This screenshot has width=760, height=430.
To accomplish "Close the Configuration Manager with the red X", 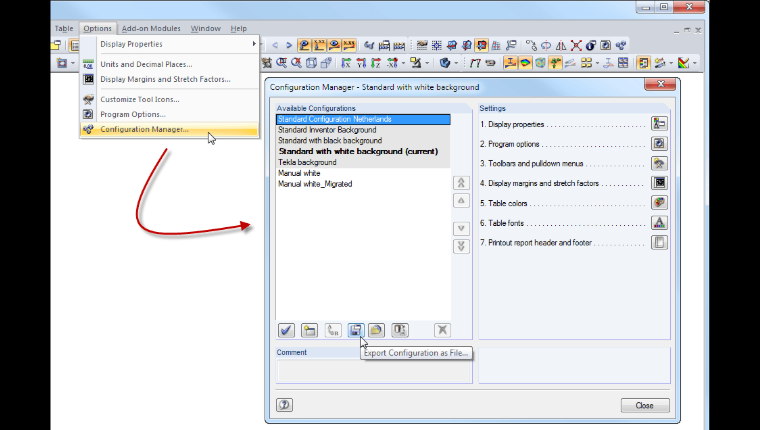I will tap(660, 84).
